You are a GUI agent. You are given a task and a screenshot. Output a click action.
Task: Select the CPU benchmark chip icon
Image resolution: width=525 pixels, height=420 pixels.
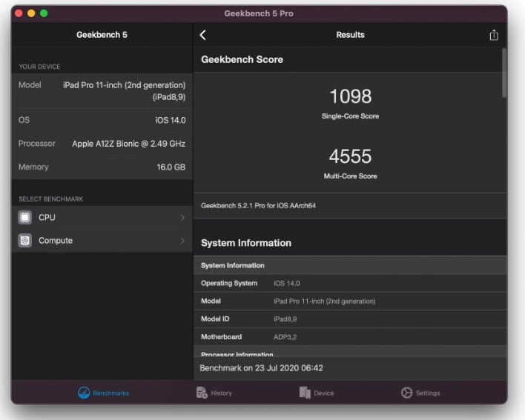point(24,217)
